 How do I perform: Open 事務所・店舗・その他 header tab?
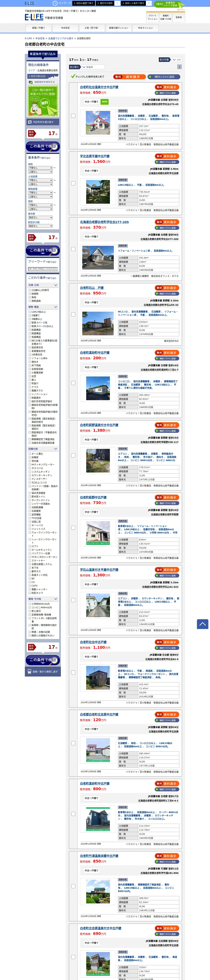[166, 17]
